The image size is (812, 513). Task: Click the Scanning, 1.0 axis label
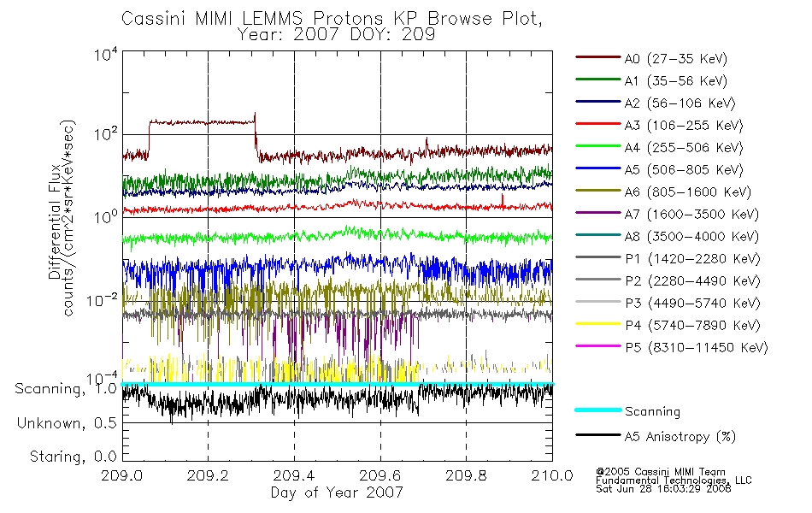pyautogui.click(x=66, y=389)
